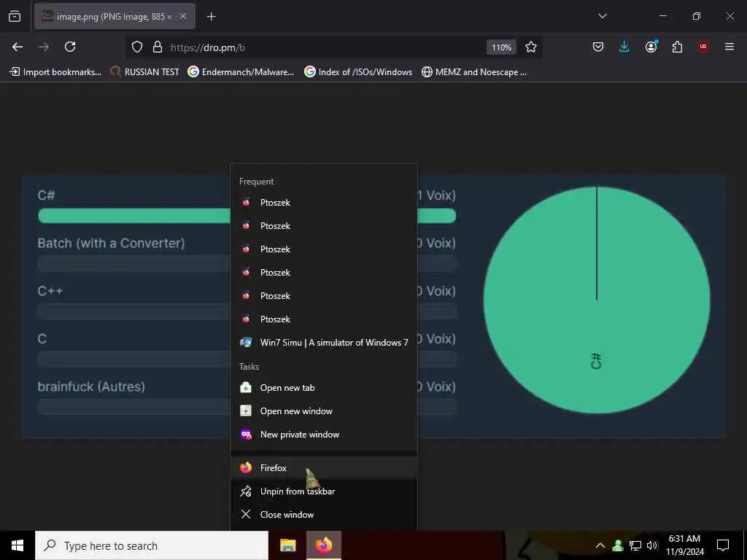Image resolution: width=747 pixels, height=560 pixels.
Task: Open the downloads arrow icon
Action: pos(624,47)
